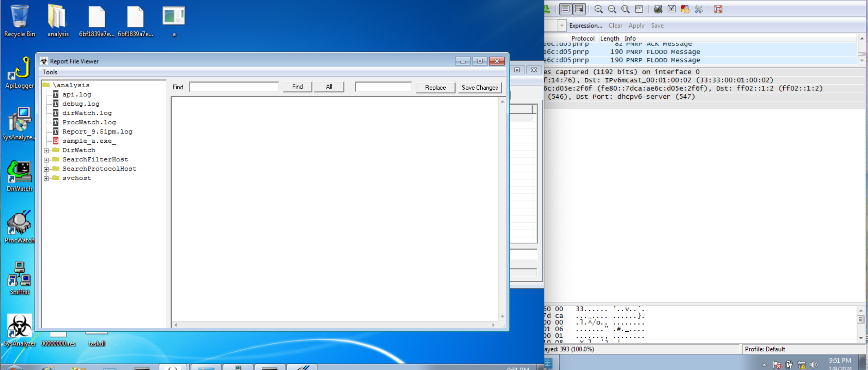
Task: Click the Zoom Out magnifier in Wireshark
Action: [612, 9]
